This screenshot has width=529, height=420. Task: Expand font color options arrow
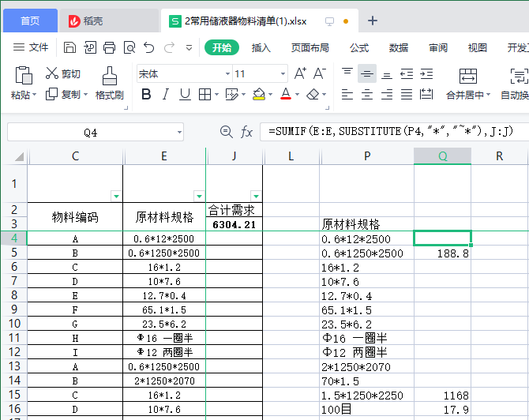297,95
